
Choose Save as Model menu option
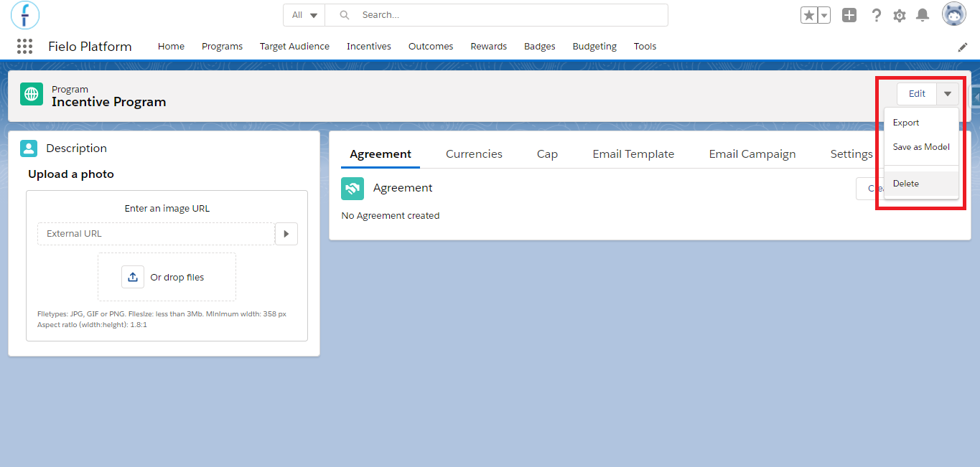(921, 147)
